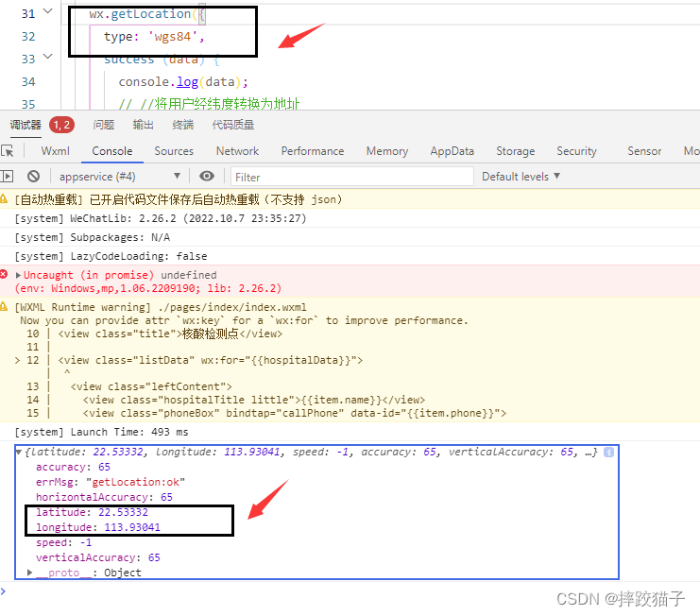This screenshot has width=700, height=616.
Task: Expand the __proto__ Object entry
Action: click(x=30, y=573)
